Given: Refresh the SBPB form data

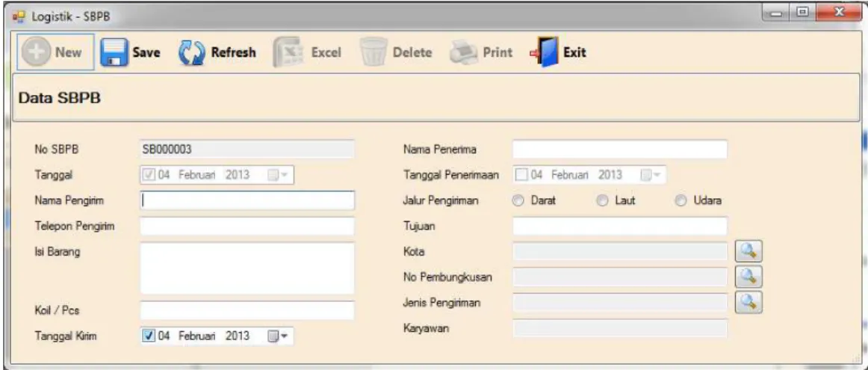Looking at the screenshot, I should pos(217,52).
